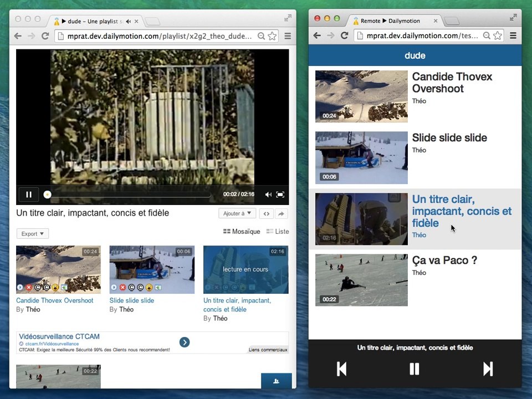Mute the player volume icon
The image size is (532, 399).
(268, 195)
